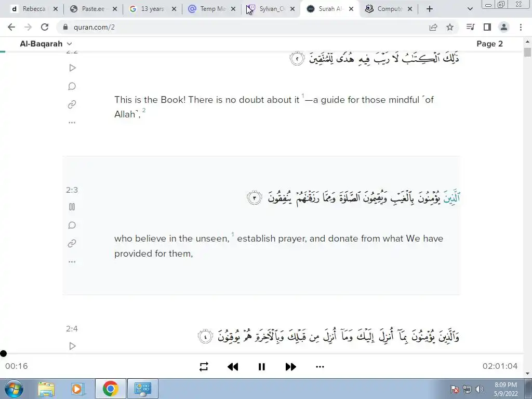Copy link icon for verse 2:2
The image size is (532, 399).
point(72,104)
